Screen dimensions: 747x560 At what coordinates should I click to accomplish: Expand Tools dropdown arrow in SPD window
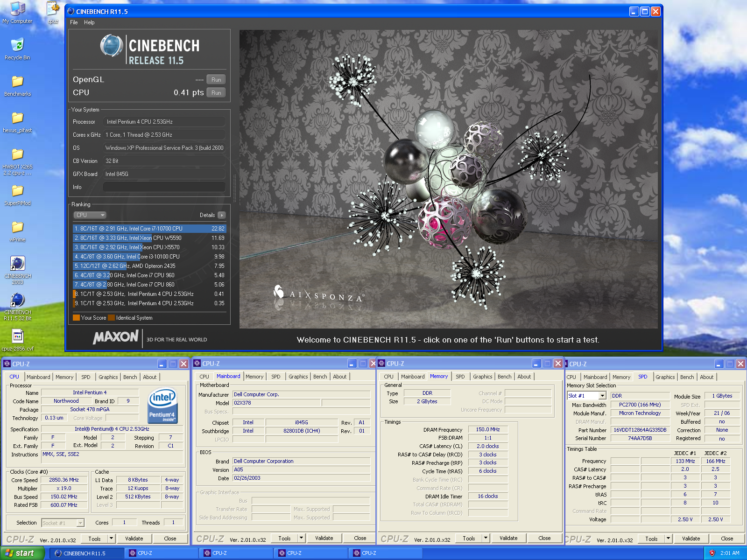click(668, 539)
